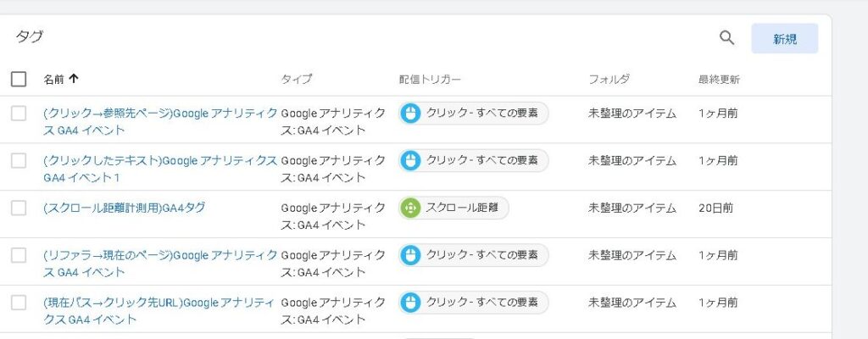Viewport: 868px width, 339px height.
Task: Click the search magnifier icon
Action: (726, 38)
